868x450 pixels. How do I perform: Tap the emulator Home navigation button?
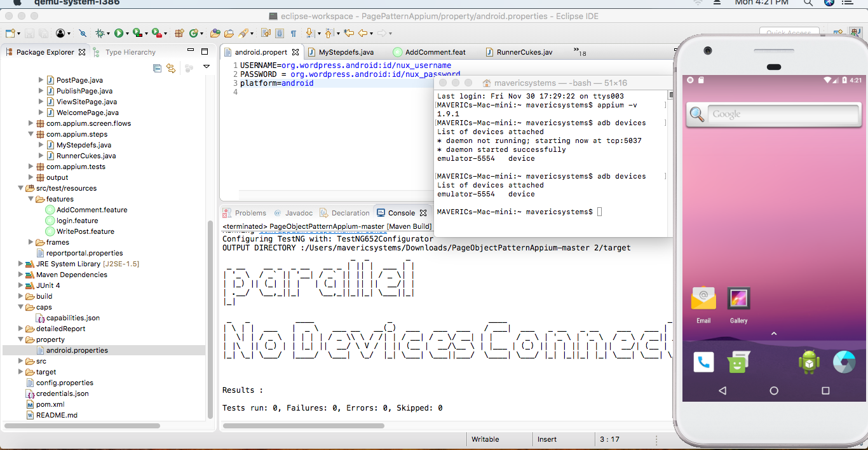tap(774, 391)
